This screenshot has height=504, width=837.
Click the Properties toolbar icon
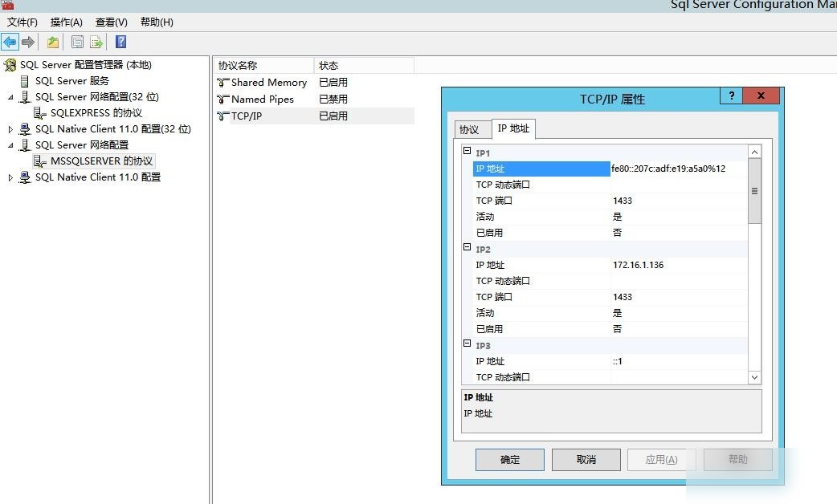(x=77, y=42)
